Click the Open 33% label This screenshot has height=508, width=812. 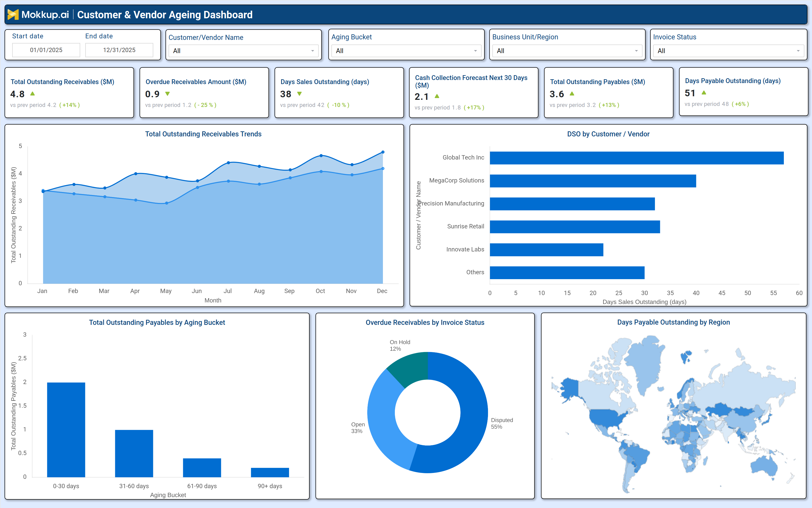click(x=358, y=428)
